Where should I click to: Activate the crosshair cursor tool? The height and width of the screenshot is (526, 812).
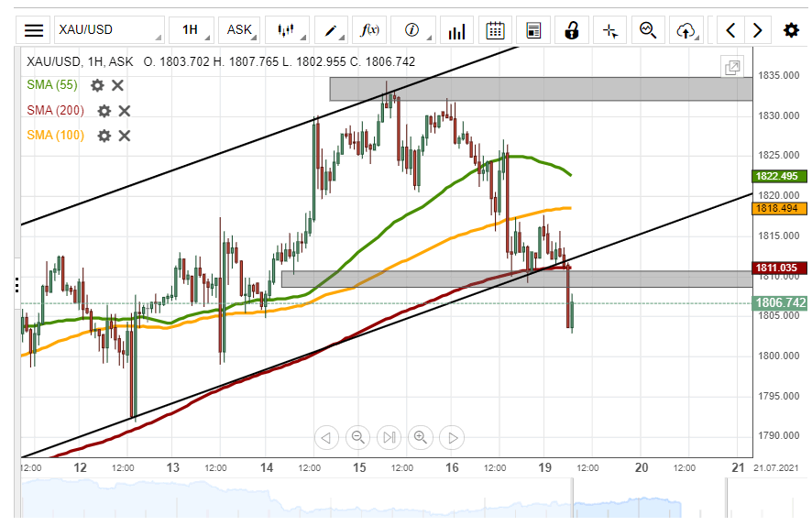pyautogui.click(x=610, y=30)
